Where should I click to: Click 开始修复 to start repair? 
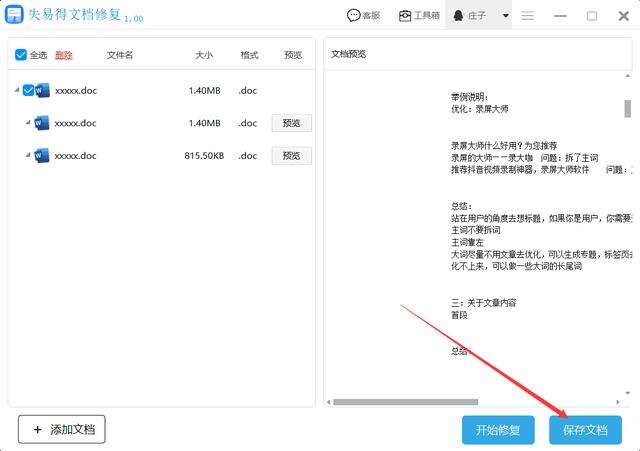pyautogui.click(x=498, y=430)
